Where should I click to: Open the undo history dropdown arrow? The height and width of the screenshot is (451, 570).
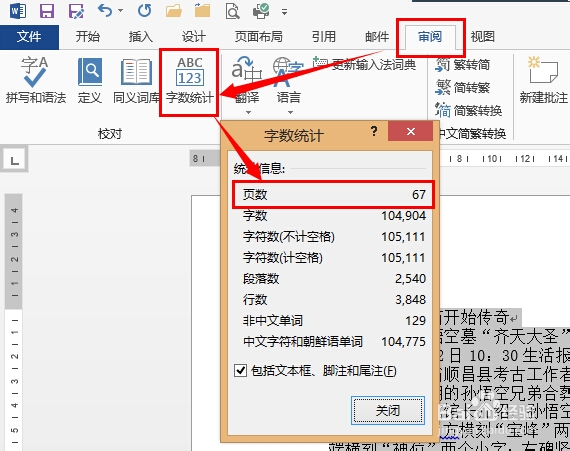coord(121,11)
